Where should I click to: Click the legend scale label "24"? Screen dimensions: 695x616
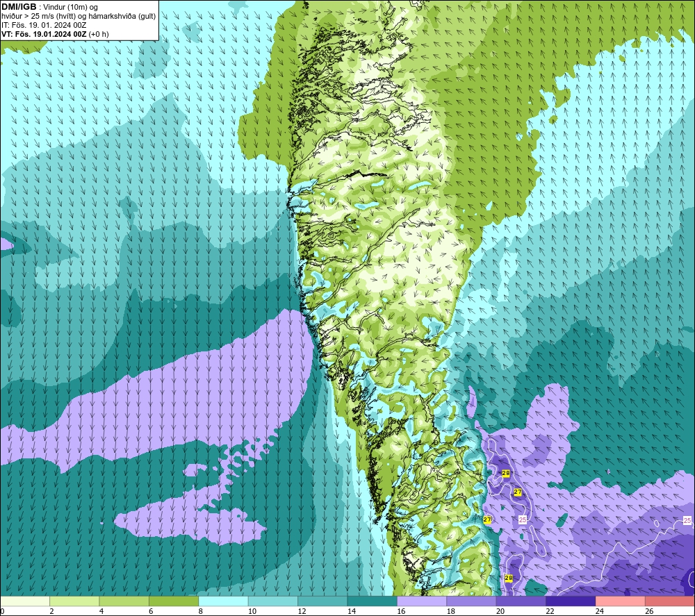click(600, 611)
